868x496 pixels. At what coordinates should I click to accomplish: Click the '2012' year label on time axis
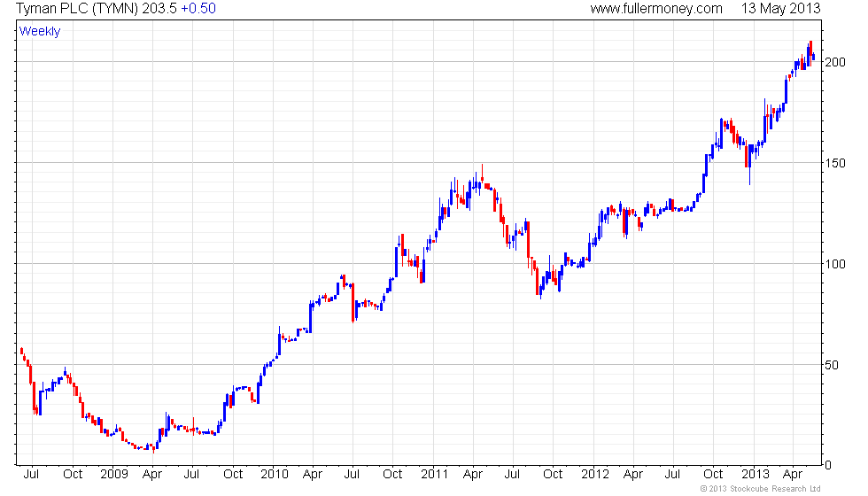[595, 474]
